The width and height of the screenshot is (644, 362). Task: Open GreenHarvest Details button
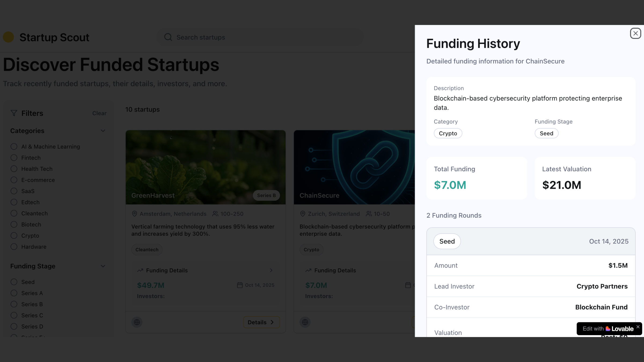[x=261, y=322]
